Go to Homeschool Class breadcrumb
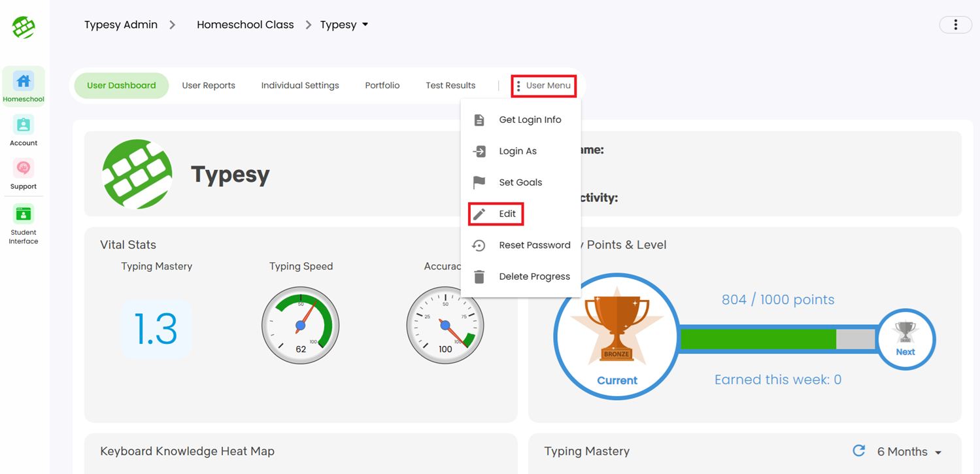Screen dimensions: 980x474 tap(245, 25)
